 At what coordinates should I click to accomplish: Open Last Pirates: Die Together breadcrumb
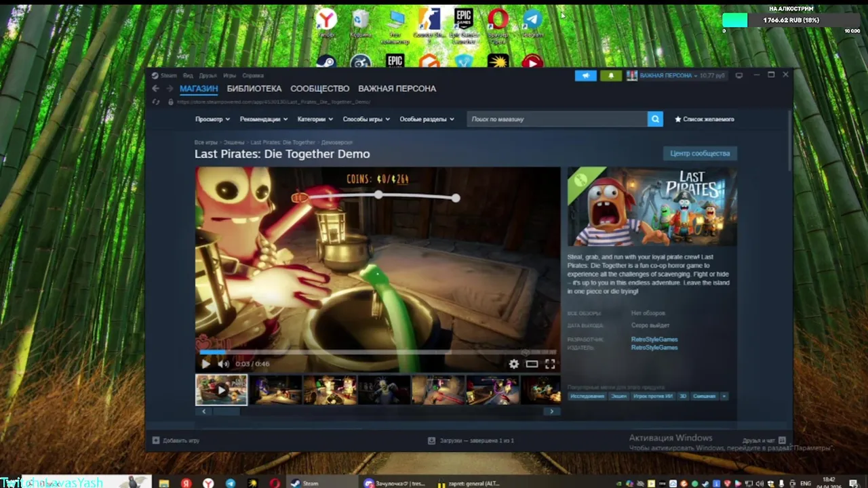click(283, 142)
